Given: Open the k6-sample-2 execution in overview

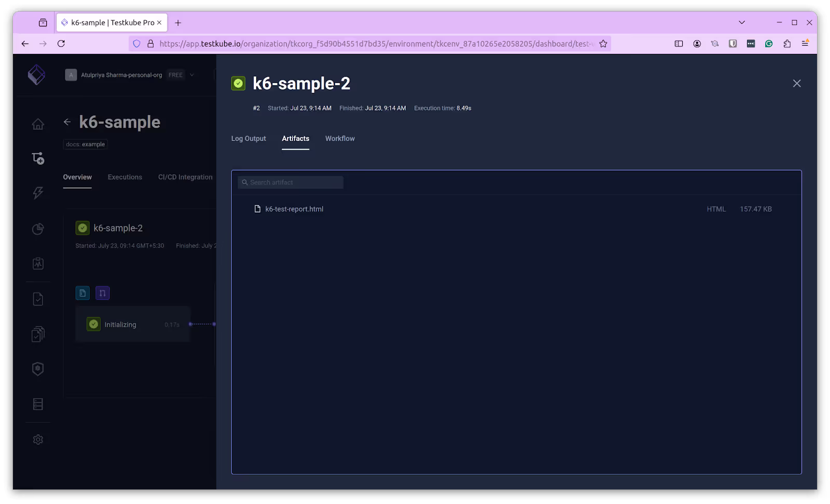Looking at the screenshot, I should pos(118,228).
